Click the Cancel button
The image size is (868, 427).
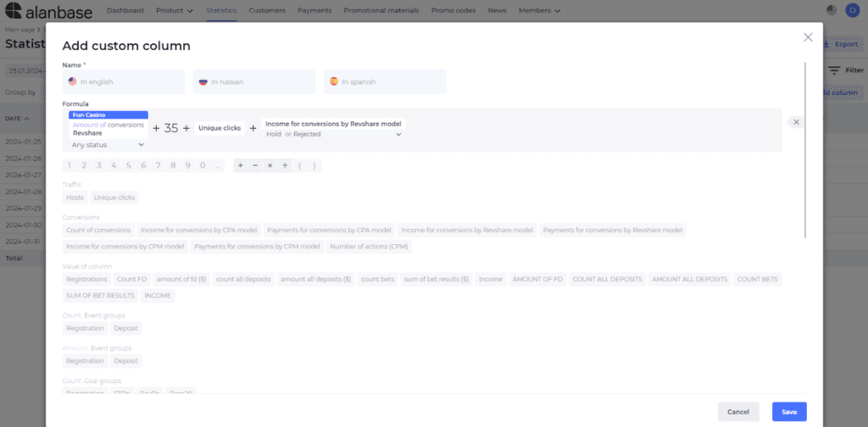738,412
